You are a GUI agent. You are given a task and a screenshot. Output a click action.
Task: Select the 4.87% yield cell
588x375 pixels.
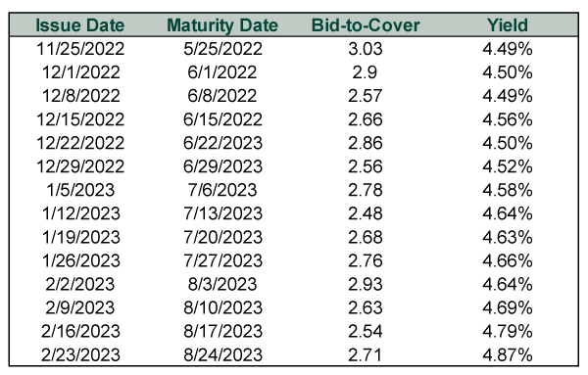[508, 355]
